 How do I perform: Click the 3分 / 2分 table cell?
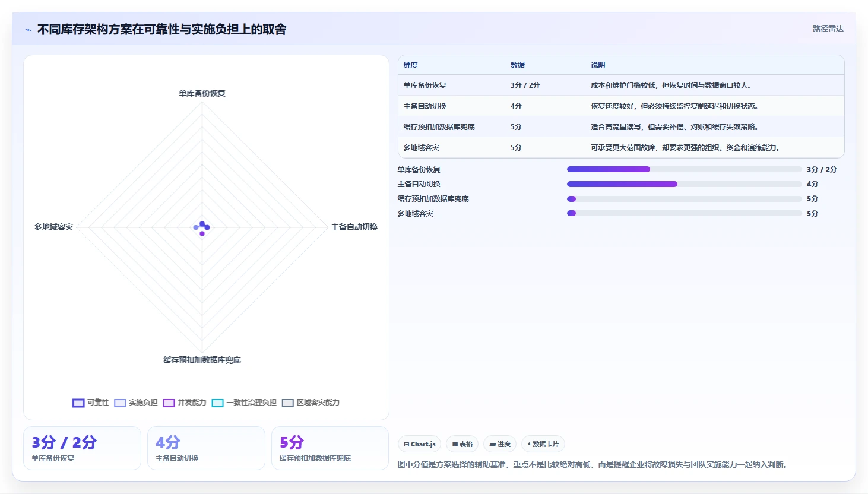(525, 85)
